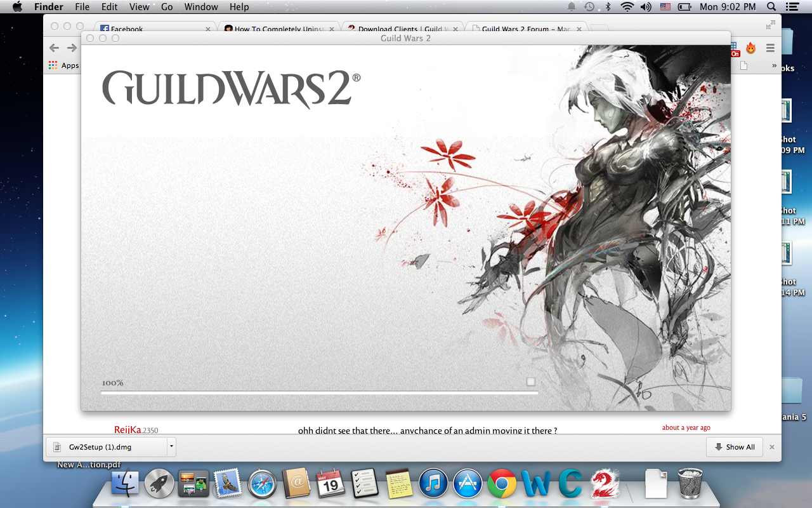Open Apps shortcut in bookmarks bar
812x508 pixels.
coord(64,65)
